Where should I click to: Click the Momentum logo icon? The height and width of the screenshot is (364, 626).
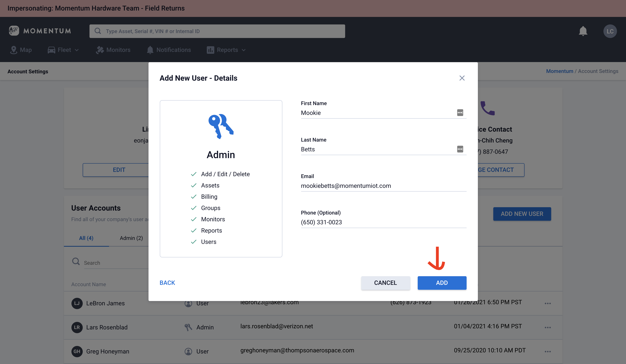click(14, 31)
